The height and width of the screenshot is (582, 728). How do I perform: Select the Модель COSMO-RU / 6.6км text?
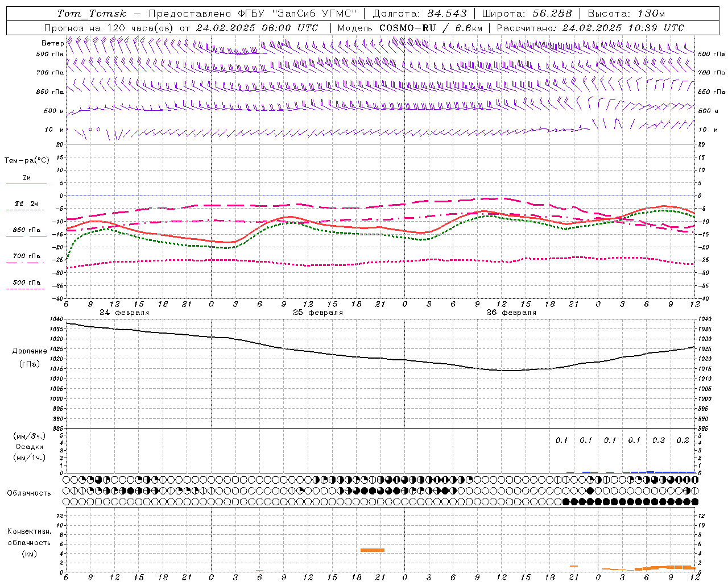click(410, 28)
